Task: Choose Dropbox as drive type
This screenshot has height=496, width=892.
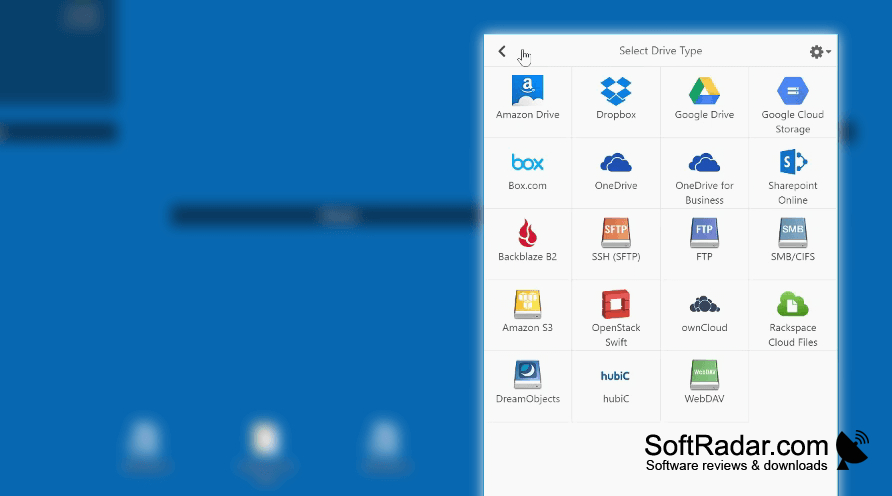Action: click(x=616, y=102)
